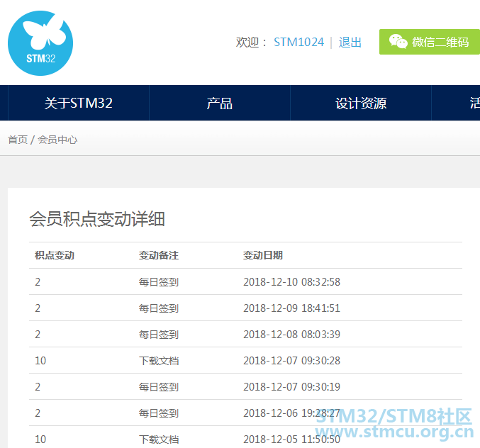Click 每日签到 in the 09:30:19 row
Screen dimensions: 480x448
[x=159, y=387]
